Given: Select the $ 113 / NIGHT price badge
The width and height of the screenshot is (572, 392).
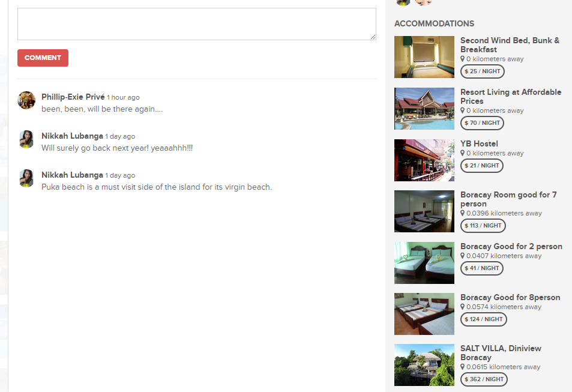Looking at the screenshot, I should click(483, 226).
